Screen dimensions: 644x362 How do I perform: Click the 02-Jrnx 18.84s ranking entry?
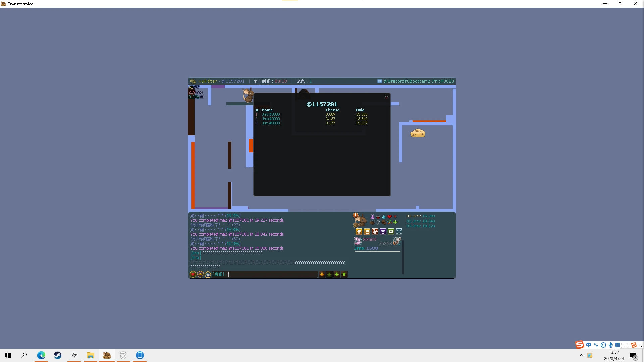421,221
